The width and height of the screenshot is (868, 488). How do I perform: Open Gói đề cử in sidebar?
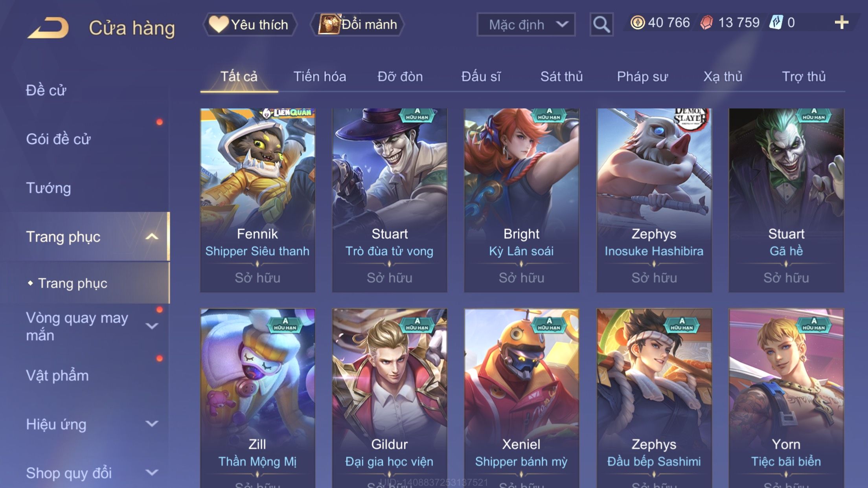[x=58, y=139]
